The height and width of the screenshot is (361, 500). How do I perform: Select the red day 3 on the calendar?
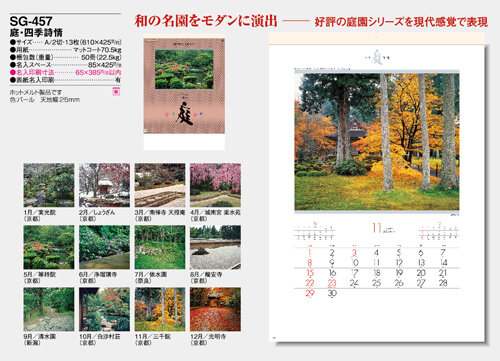click(354, 253)
